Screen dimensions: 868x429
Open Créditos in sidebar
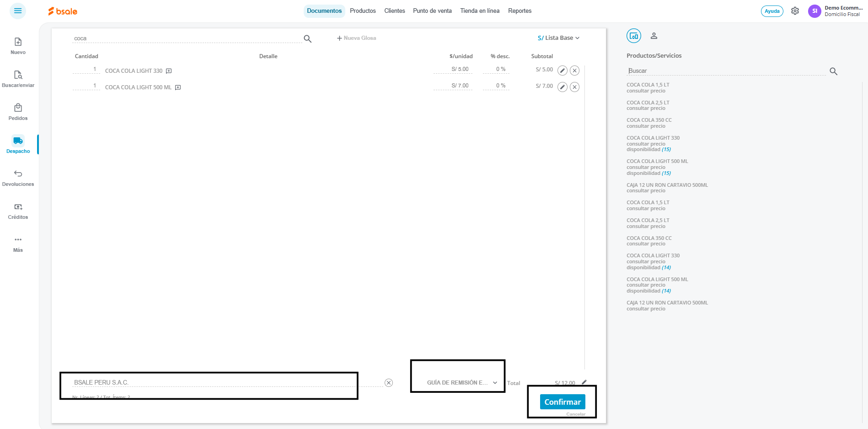[18, 211]
